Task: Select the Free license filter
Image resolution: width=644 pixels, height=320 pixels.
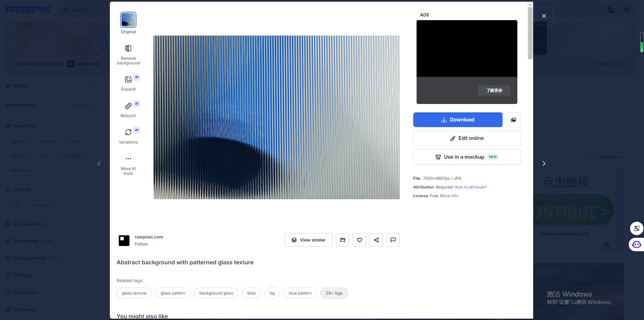Action: click(x=15, y=205)
